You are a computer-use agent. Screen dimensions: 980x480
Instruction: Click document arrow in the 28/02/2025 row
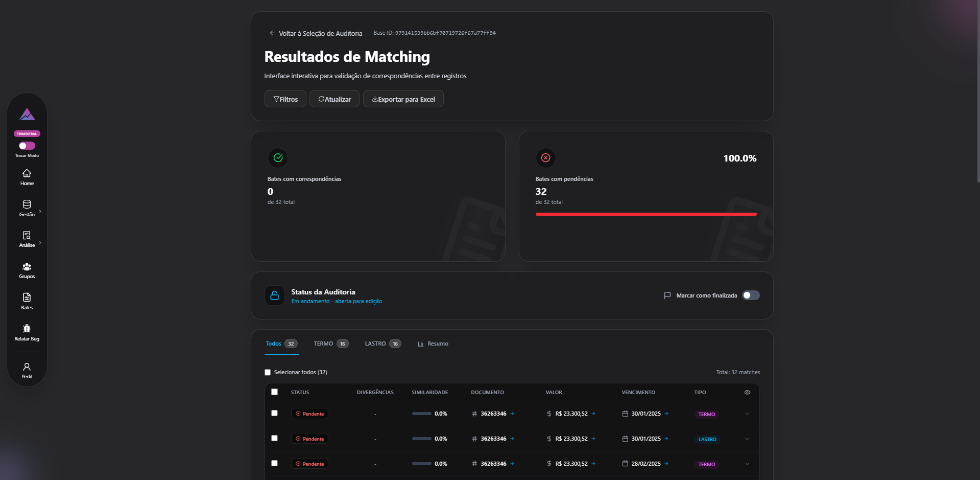tap(512, 464)
